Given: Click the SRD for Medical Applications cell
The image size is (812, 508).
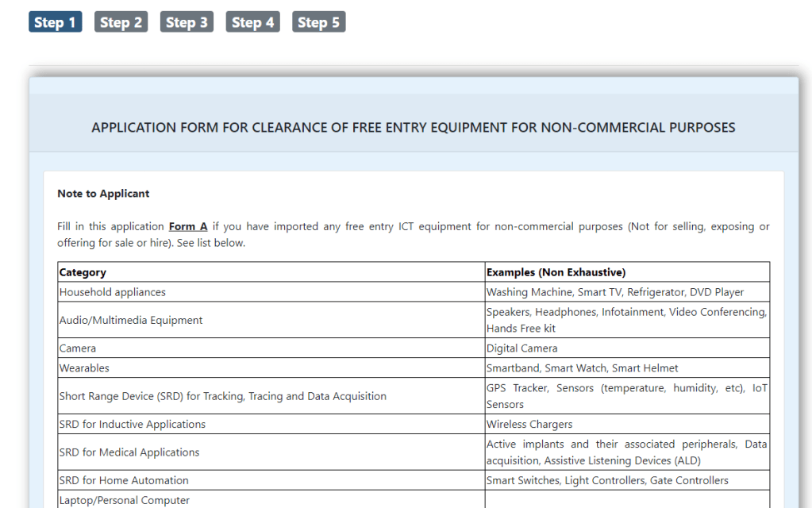Looking at the screenshot, I should pos(129,452).
